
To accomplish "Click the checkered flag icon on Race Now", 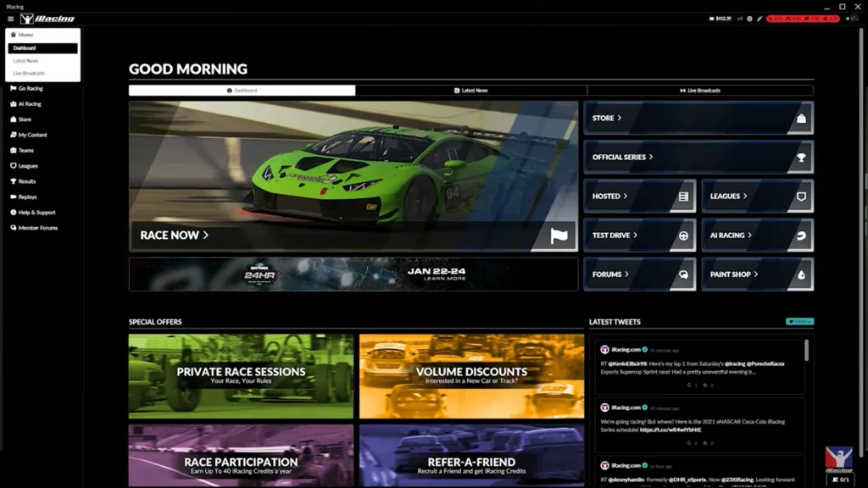I will coord(559,236).
